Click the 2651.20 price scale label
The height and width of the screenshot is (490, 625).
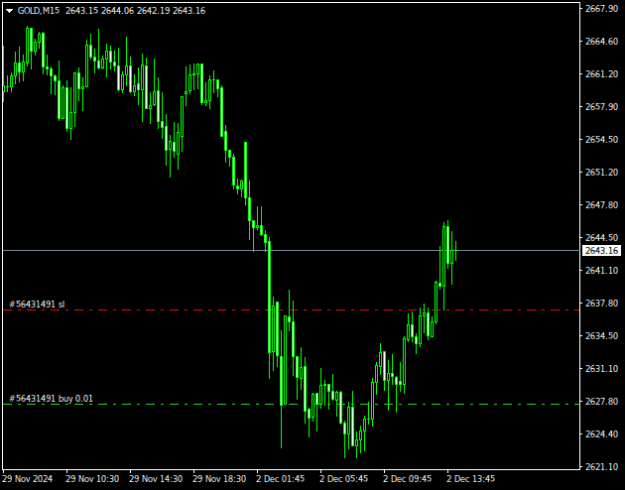point(601,172)
